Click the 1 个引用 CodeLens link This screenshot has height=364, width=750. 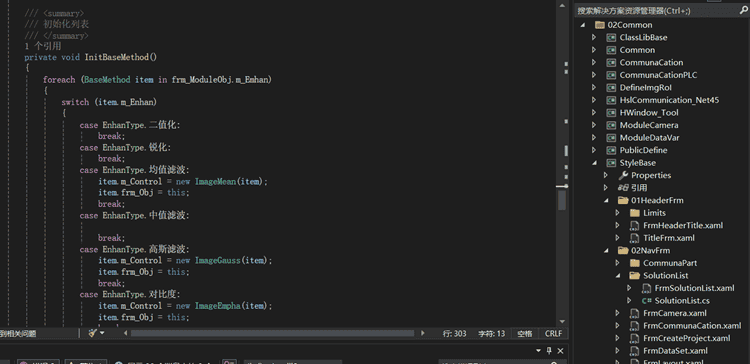(x=43, y=46)
